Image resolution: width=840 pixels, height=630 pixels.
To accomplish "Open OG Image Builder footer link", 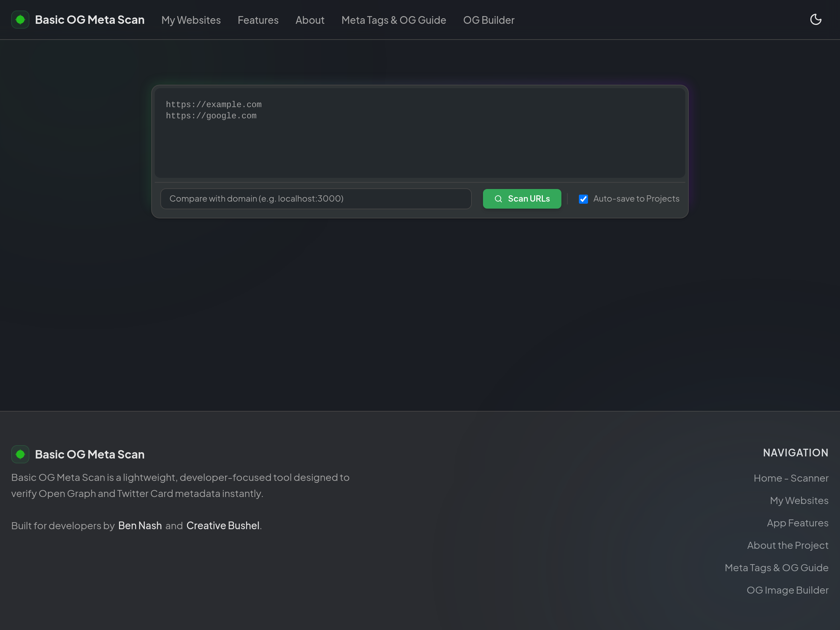I will (x=787, y=590).
